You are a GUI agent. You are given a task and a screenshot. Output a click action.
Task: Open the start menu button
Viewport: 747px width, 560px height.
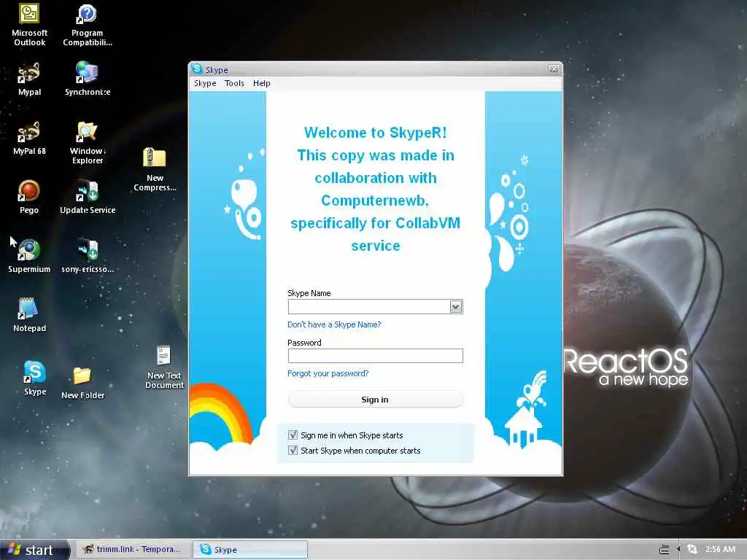[34, 550]
